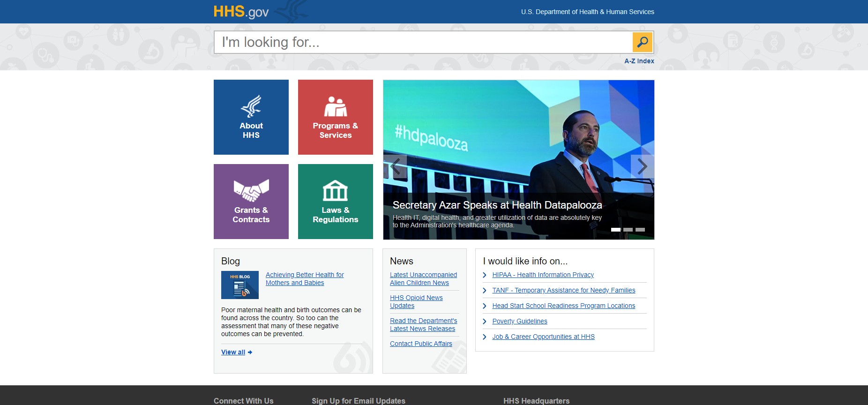Go to previous carousel slide arrow
Image resolution: width=868 pixels, height=405 pixels.
click(395, 166)
